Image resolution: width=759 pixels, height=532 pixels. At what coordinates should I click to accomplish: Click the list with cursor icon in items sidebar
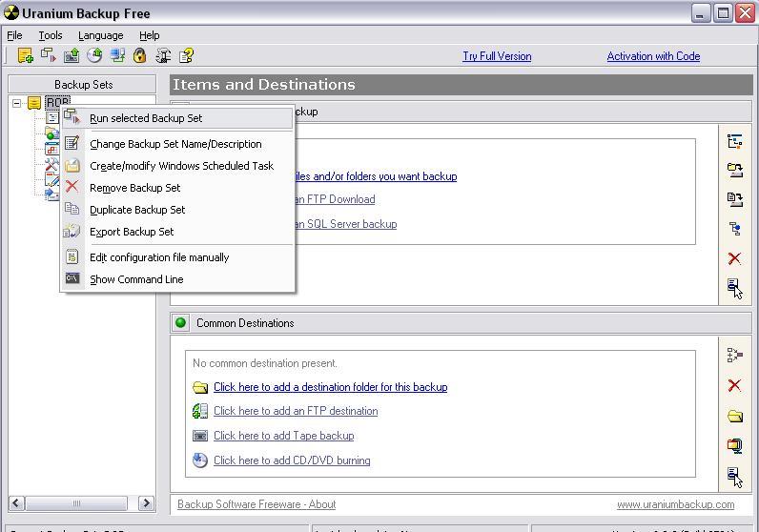(x=735, y=289)
